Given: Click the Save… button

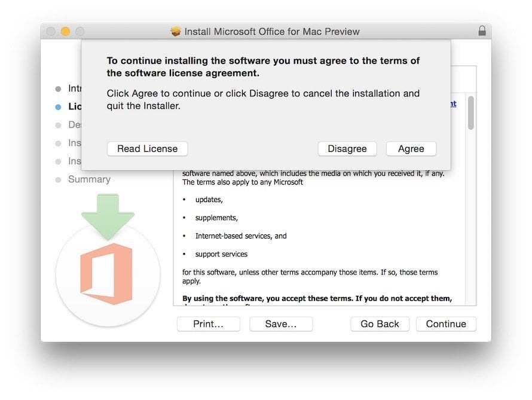Looking at the screenshot, I should (x=281, y=324).
